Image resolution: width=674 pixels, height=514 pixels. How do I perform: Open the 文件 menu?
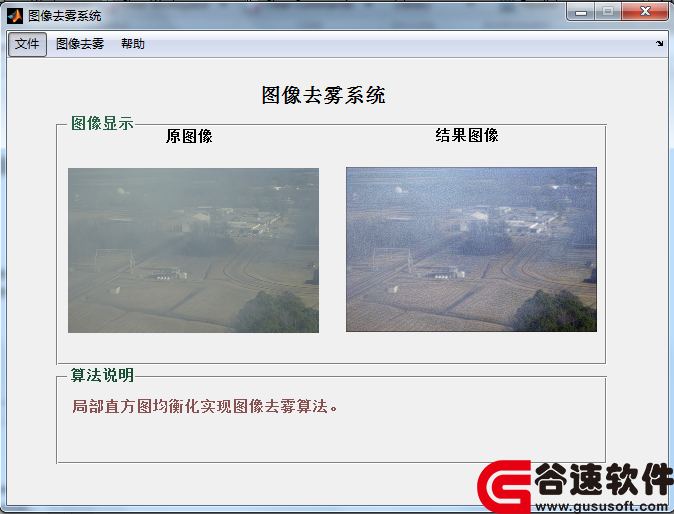click(27, 44)
